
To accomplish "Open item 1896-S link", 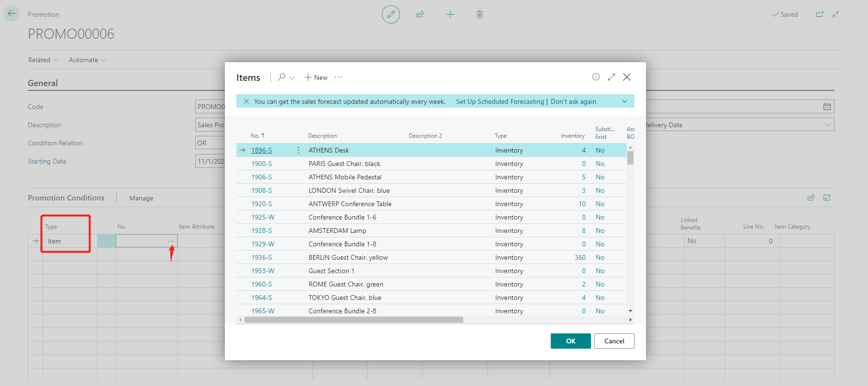I will point(261,150).
